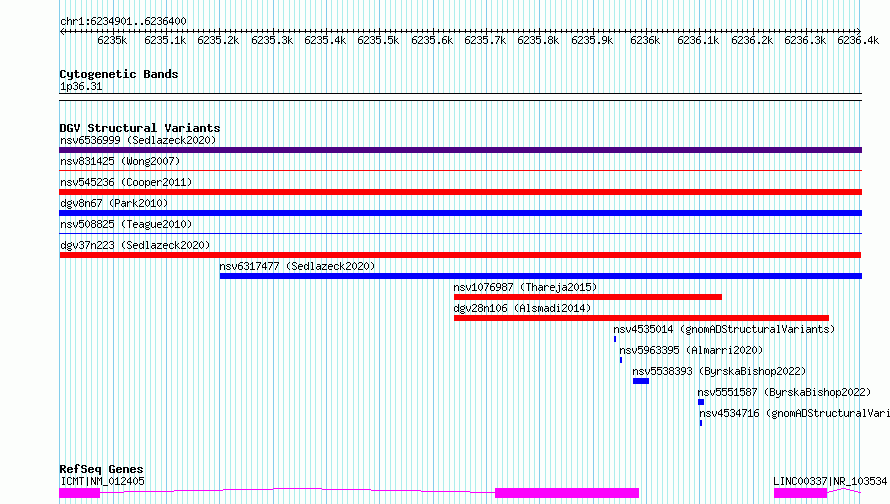Select the nsv5551587 blue variant block

click(x=701, y=402)
